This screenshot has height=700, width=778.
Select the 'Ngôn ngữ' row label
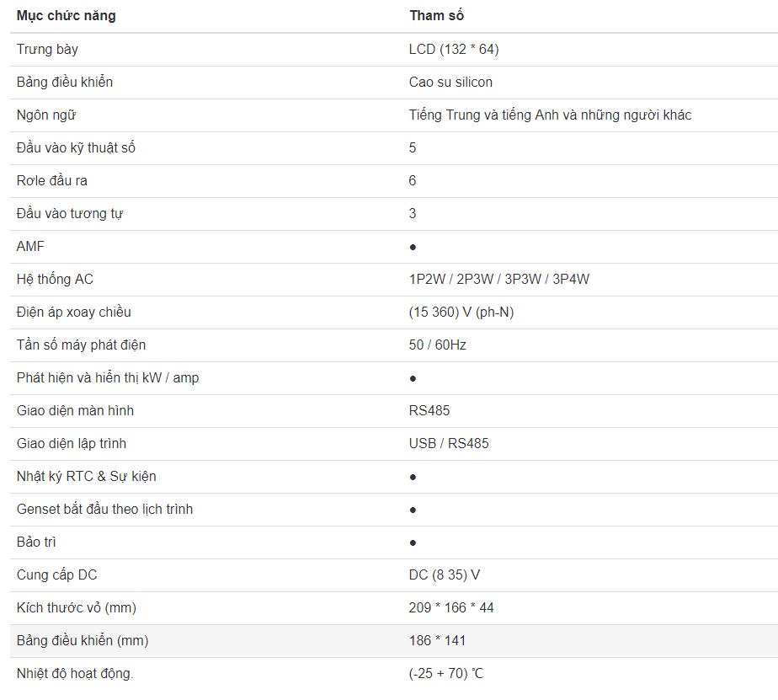click(46, 115)
